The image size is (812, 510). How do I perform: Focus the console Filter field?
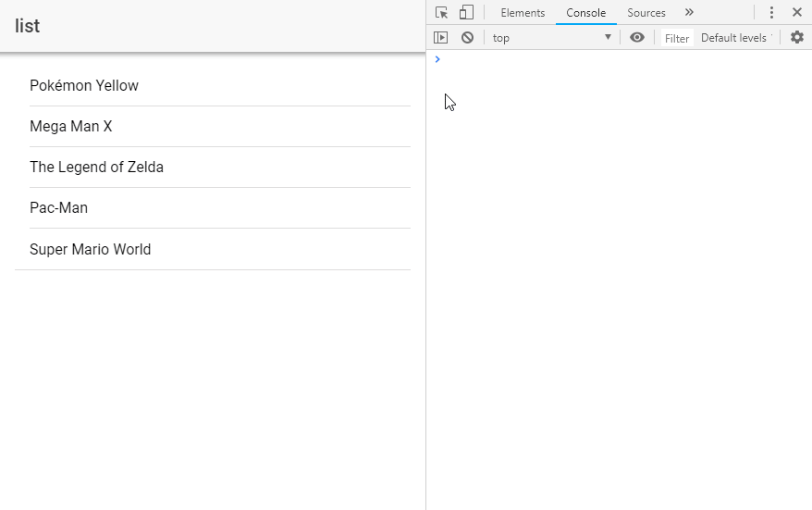(677, 38)
